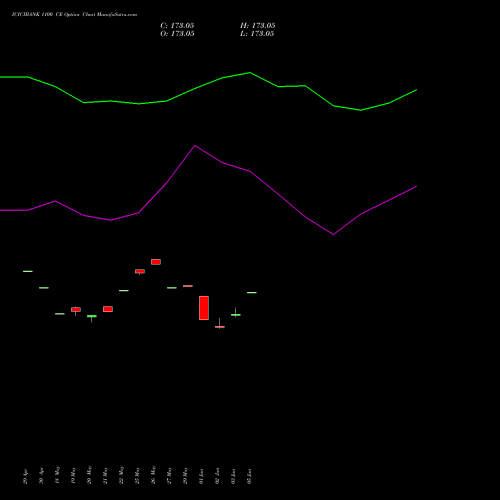Click the purple middle indicator line

point(208,190)
